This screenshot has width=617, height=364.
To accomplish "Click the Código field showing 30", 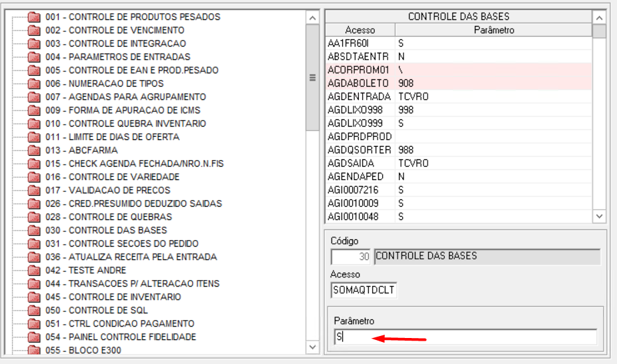I will coord(351,257).
